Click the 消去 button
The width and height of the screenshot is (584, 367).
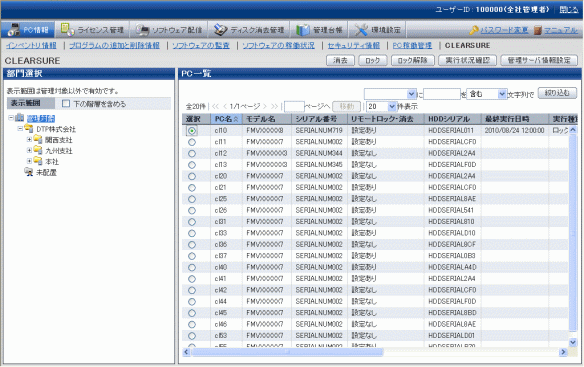pyautogui.click(x=340, y=60)
